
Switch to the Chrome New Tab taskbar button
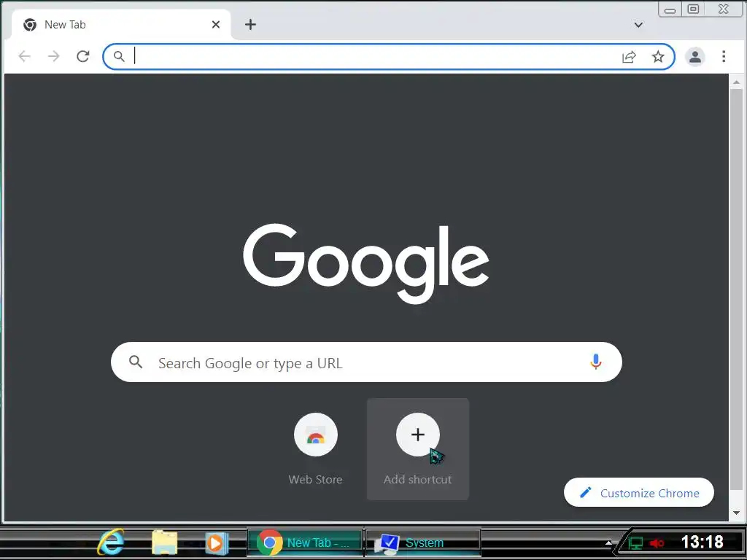pyautogui.click(x=305, y=542)
